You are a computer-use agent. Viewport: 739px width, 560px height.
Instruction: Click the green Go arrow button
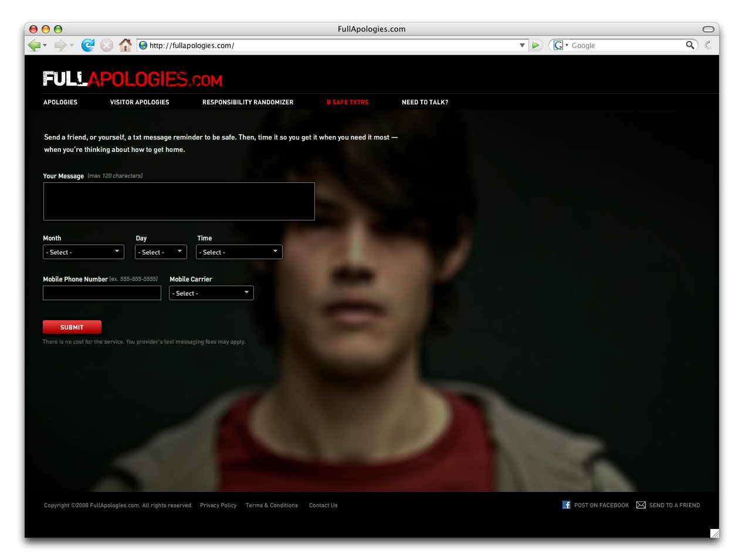point(535,45)
